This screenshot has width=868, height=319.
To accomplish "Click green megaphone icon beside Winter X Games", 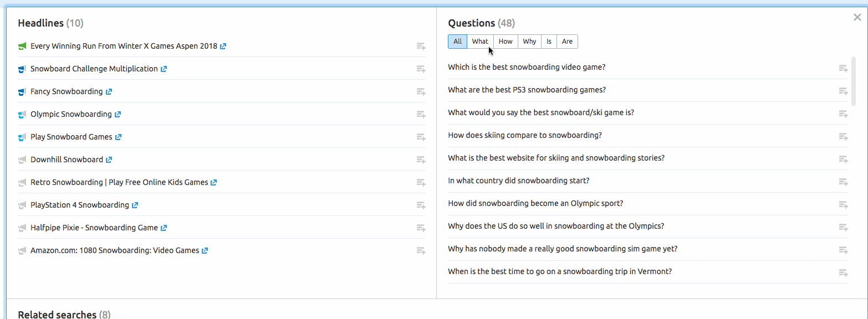I will (22, 47).
